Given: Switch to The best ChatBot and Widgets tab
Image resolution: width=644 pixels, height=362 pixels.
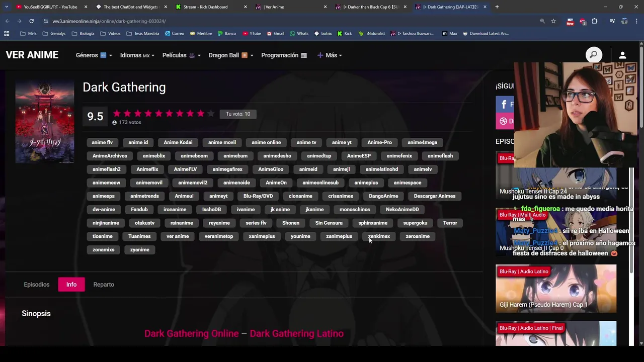Looking at the screenshot, I should coord(131,7).
